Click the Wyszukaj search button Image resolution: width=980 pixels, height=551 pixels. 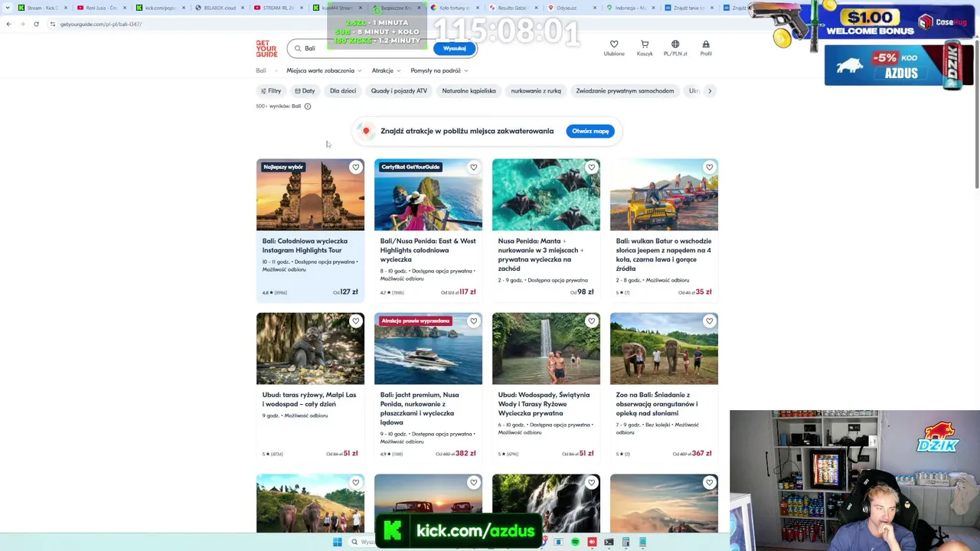point(455,49)
